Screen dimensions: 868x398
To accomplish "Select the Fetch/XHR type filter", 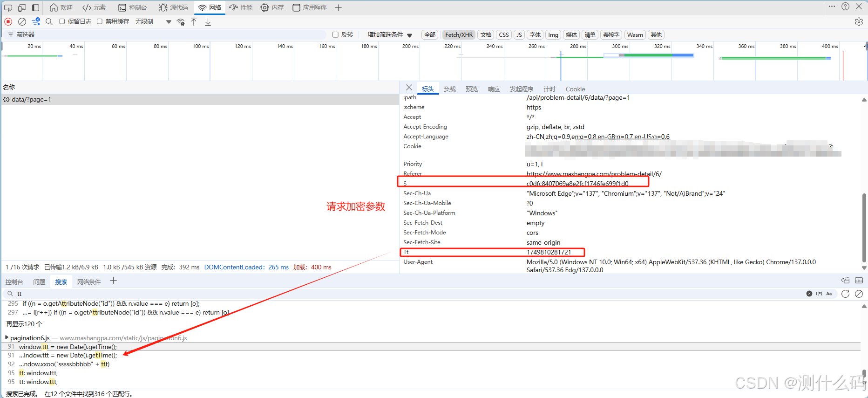I will coord(459,34).
